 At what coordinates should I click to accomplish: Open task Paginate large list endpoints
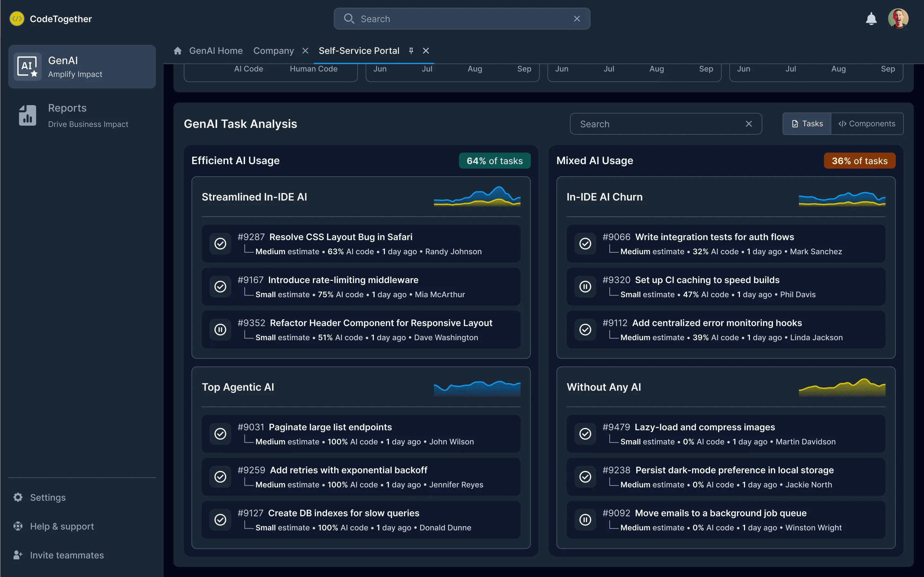click(x=330, y=427)
